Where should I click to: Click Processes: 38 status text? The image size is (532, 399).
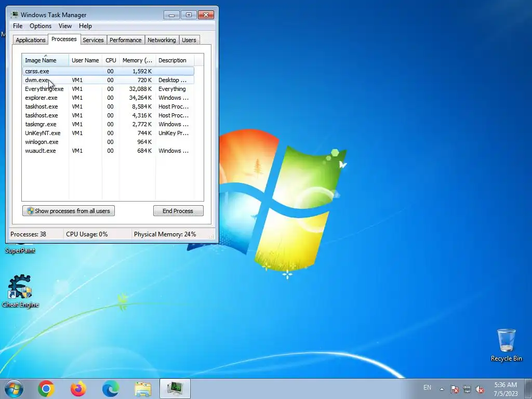(x=28, y=234)
